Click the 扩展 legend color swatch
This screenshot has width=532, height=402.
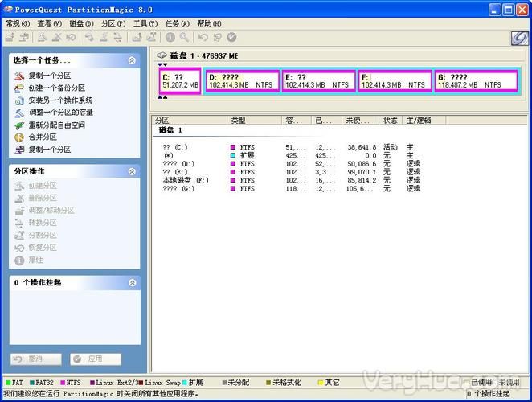click(185, 383)
